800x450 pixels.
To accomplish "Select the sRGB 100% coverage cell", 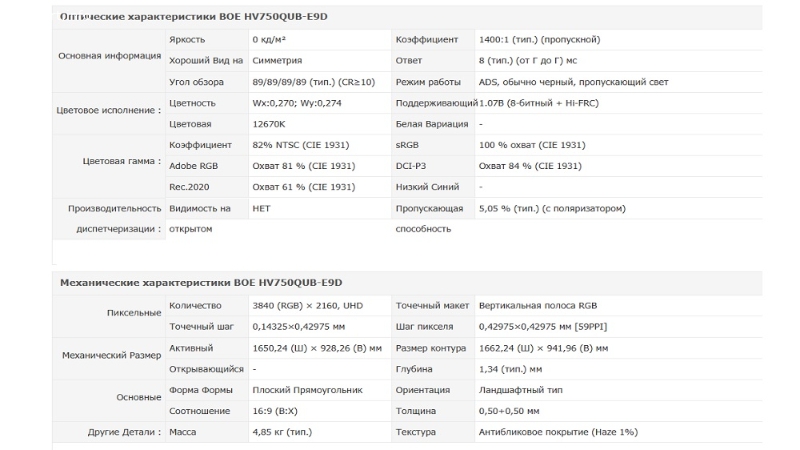I will coord(532,145).
